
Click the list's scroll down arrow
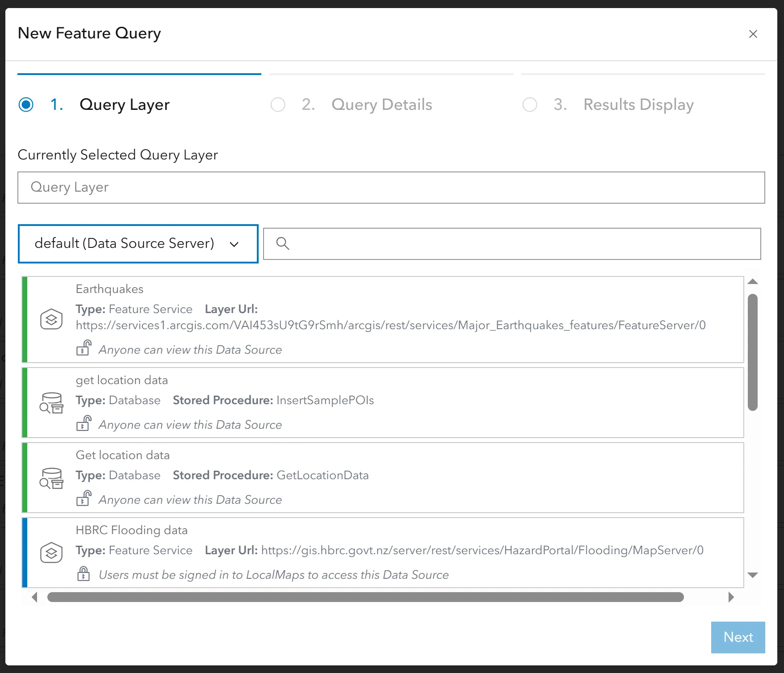point(753,575)
